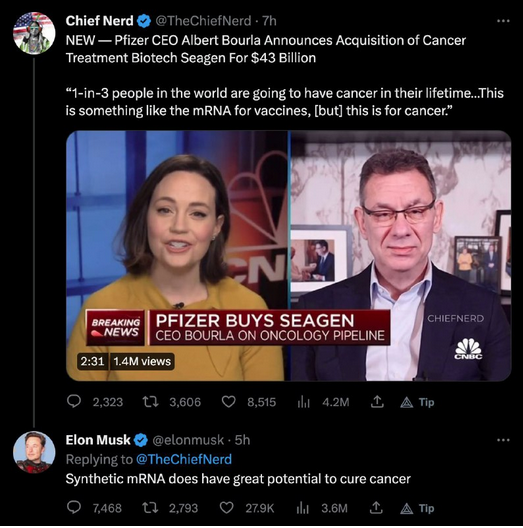The width and height of the screenshot is (523, 528).
Task: Open reply icon on Elon Musk's reply
Action: click(74, 508)
